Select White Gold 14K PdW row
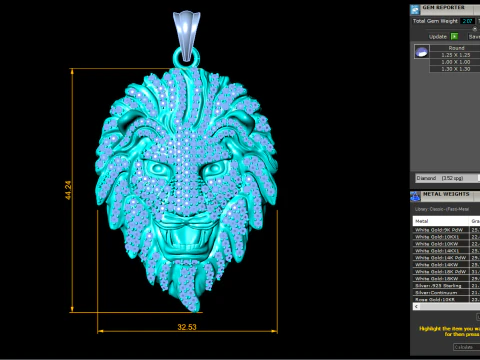The image size is (480, 360). coord(446,258)
